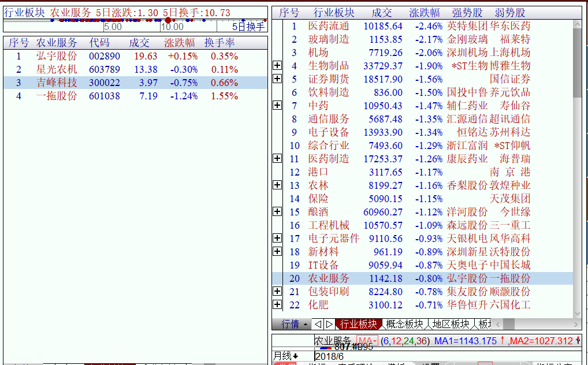Expand the 电子元器件 sector row

click(277, 238)
